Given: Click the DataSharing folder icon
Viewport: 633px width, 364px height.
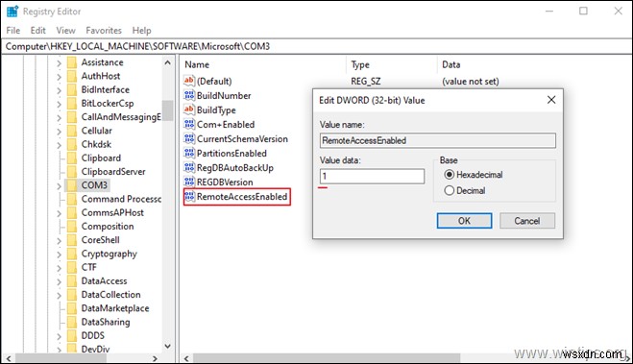Looking at the screenshot, I should point(71,322).
